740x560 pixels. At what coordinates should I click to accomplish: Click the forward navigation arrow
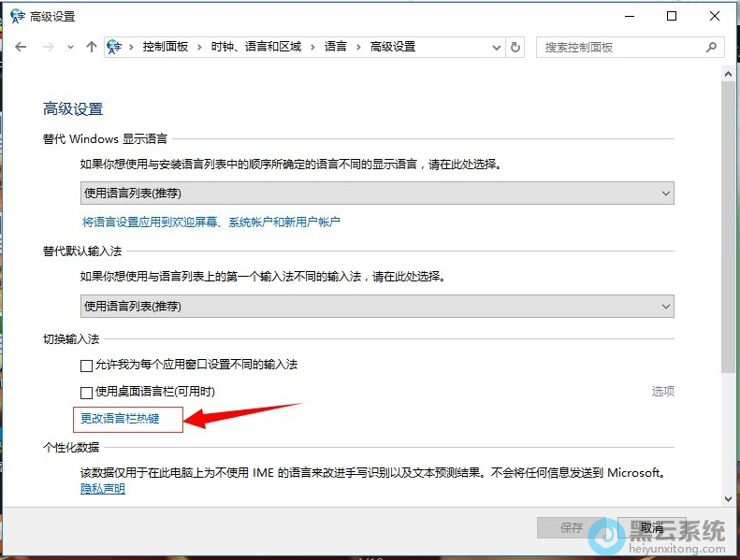coord(48,47)
